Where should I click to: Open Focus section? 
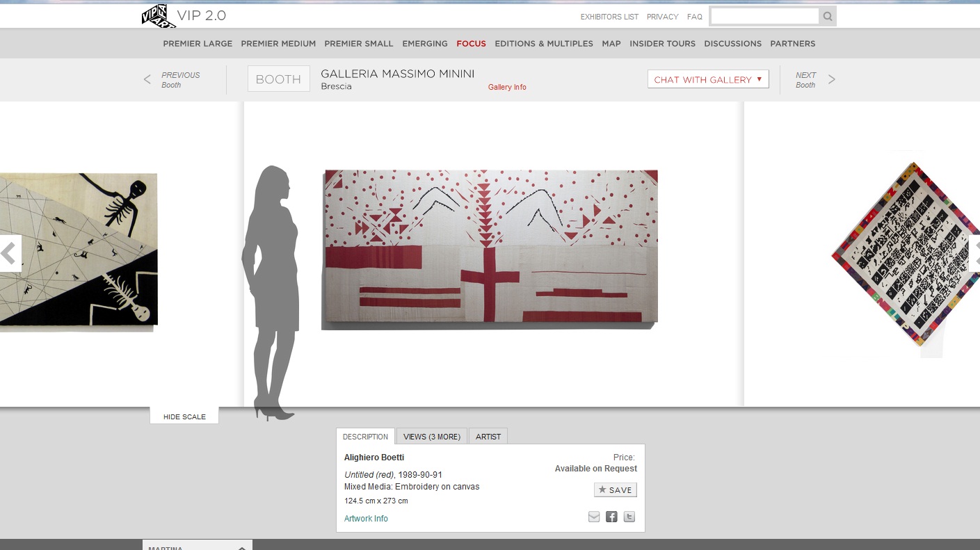click(x=471, y=44)
